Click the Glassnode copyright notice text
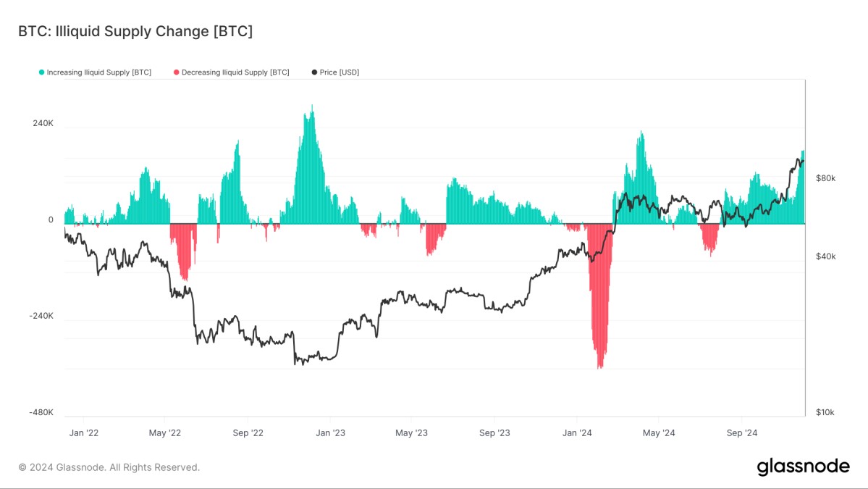Screen dimensions: 868x489 [x=109, y=467]
